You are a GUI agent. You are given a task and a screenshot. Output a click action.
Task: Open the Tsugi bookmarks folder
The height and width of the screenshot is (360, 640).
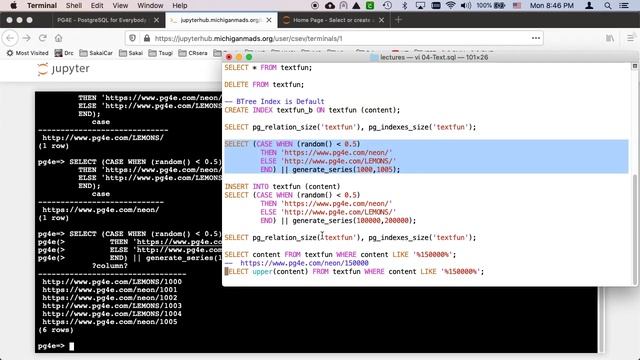[x=160, y=53]
